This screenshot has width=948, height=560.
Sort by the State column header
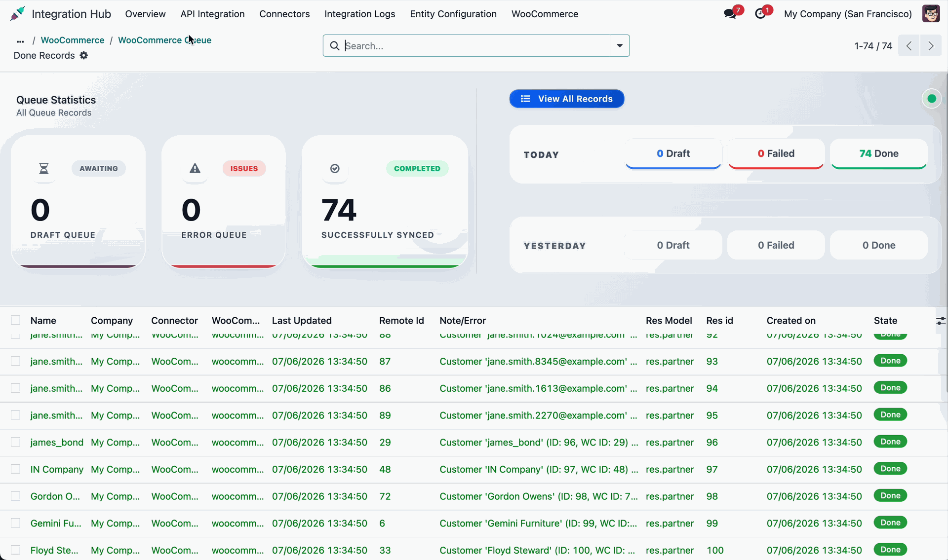pos(885,320)
